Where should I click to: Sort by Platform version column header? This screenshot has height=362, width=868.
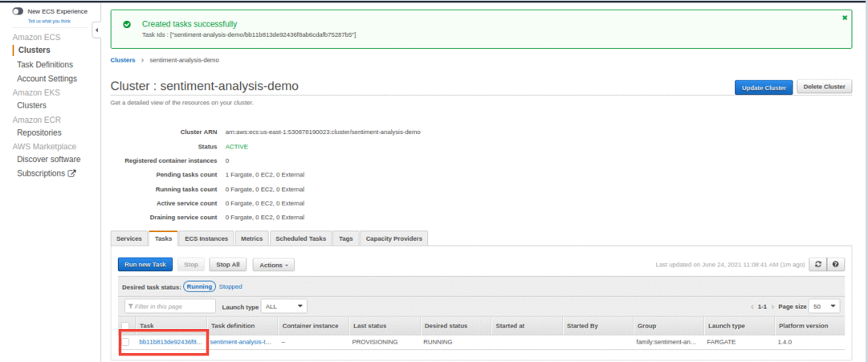coord(803,326)
